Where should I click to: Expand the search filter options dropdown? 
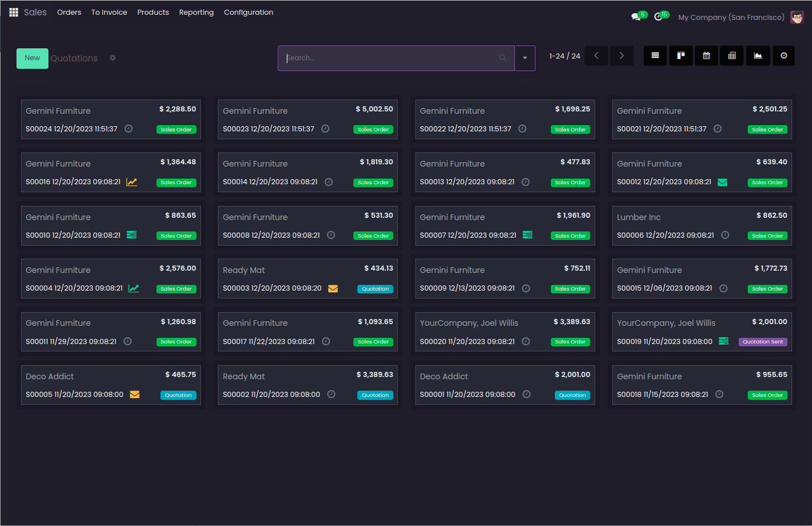pos(525,58)
